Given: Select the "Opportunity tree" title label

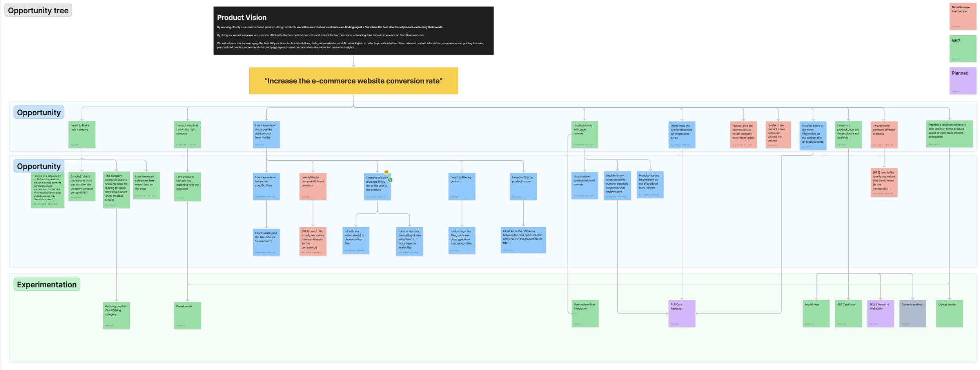Looking at the screenshot, I should 38,11.
